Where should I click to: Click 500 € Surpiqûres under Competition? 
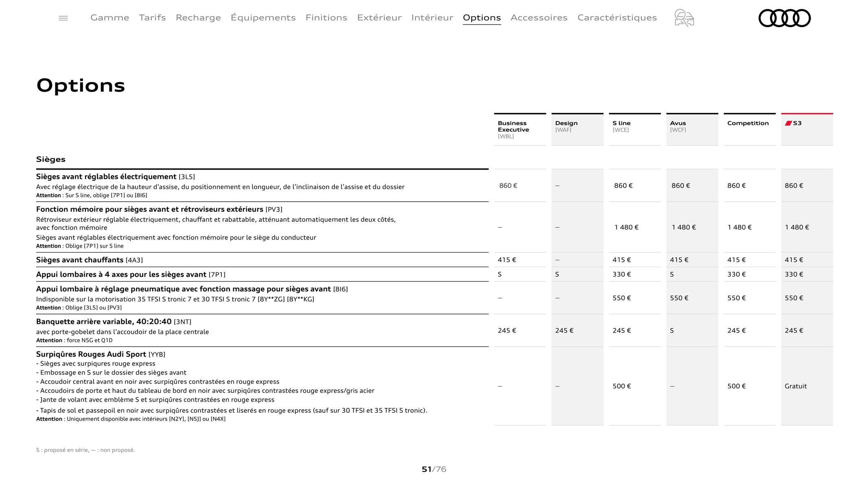pos(737,386)
